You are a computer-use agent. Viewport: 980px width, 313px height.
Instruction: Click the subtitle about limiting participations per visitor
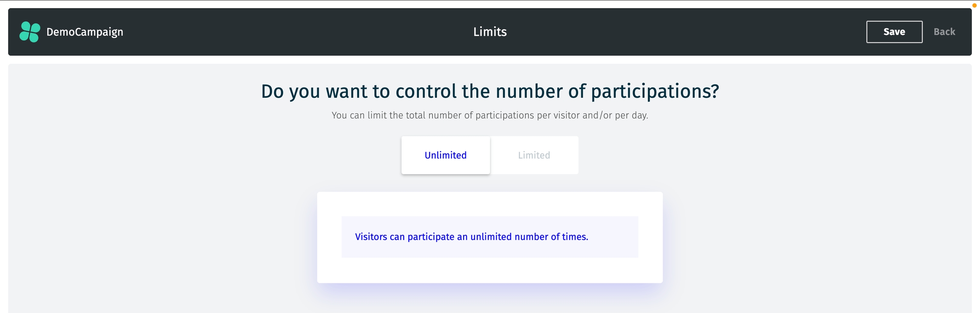(490, 116)
